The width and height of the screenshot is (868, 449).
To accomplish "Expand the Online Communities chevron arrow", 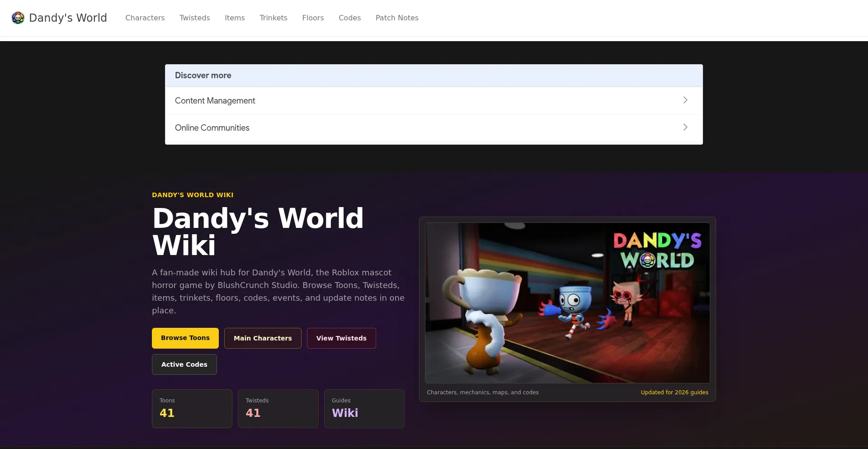I will point(685,127).
